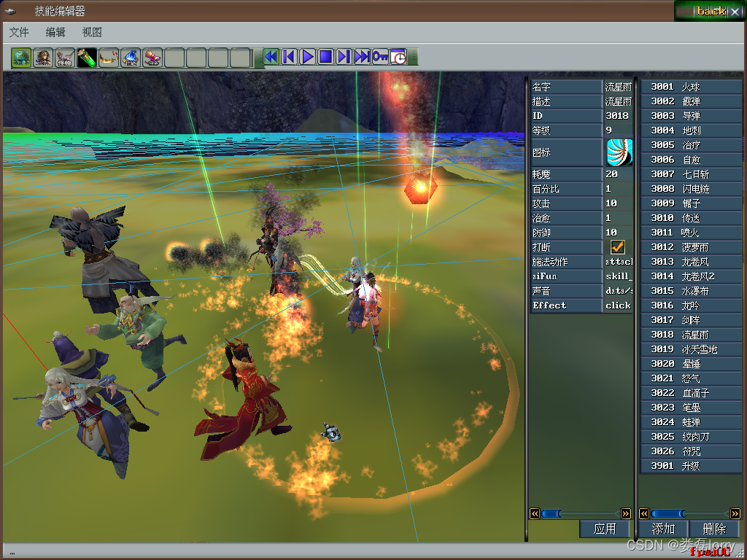Click the skip-to-start playback button
The height and width of the screenshot is (560, 747).
[x=289, y=57]
